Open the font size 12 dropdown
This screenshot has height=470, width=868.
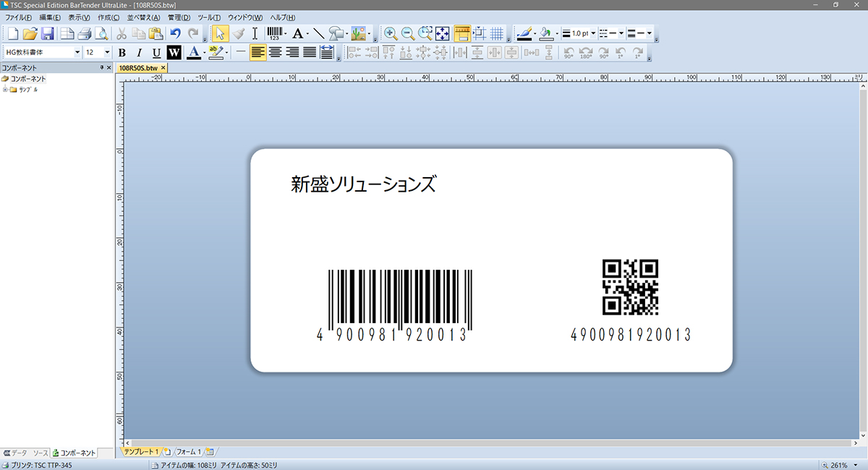tap(107, 52)
